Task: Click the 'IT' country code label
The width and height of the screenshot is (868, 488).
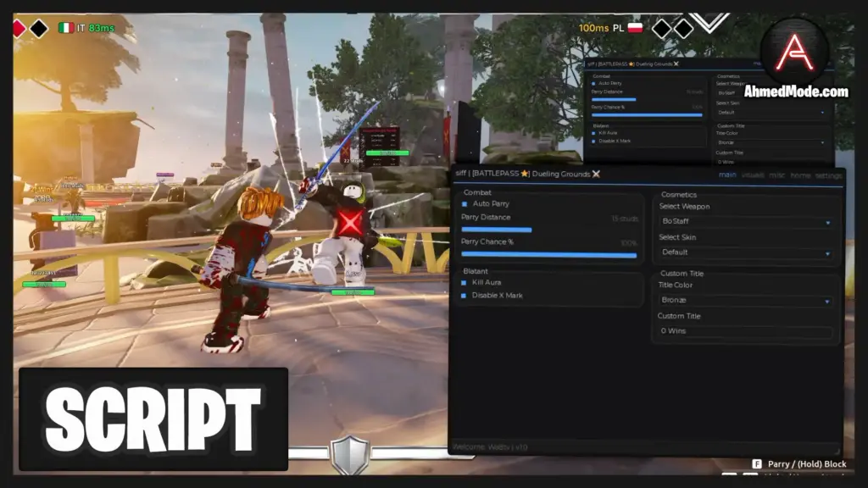Action: 81,28
